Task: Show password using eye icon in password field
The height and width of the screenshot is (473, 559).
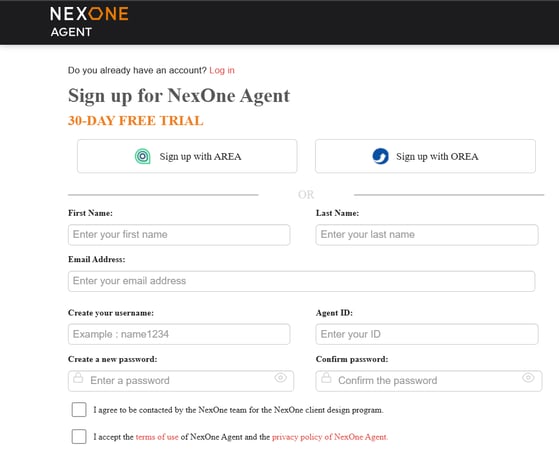Action: tap(281, 377)
